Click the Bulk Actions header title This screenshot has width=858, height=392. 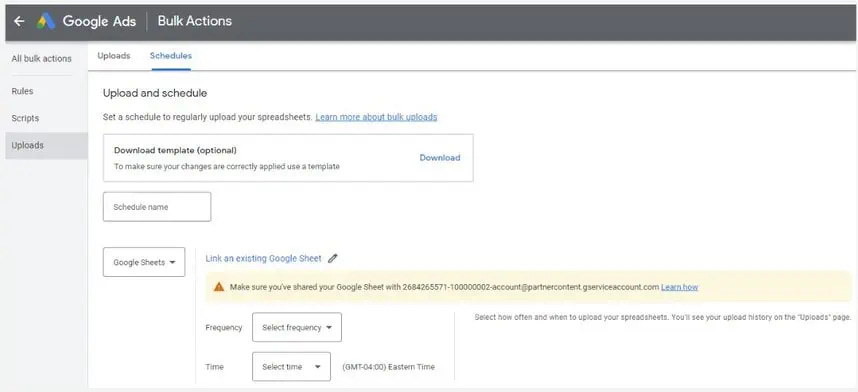pyautogui.click(x=195, y=21)
